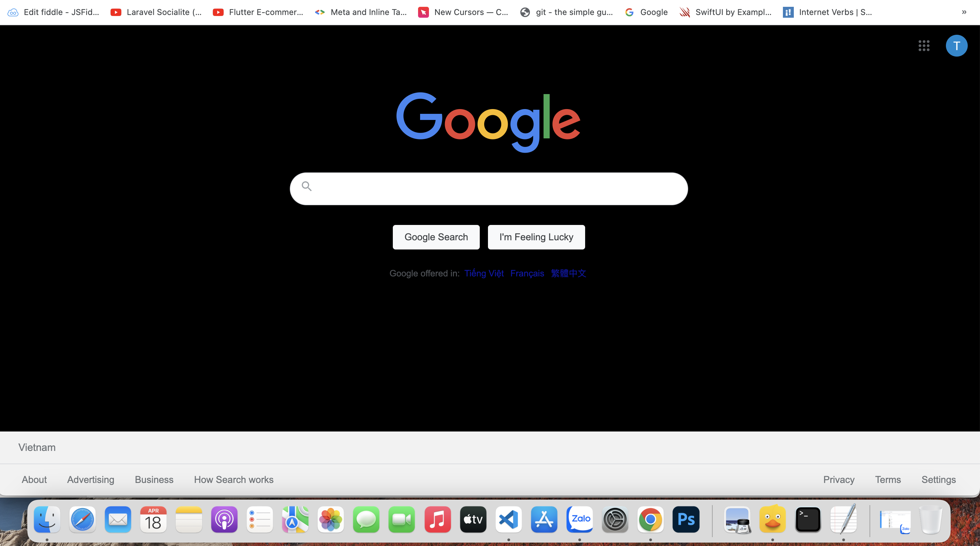Screen dimensions: 980x546
Task: Open the Advertising footer link
Action: tap(91, 480)
